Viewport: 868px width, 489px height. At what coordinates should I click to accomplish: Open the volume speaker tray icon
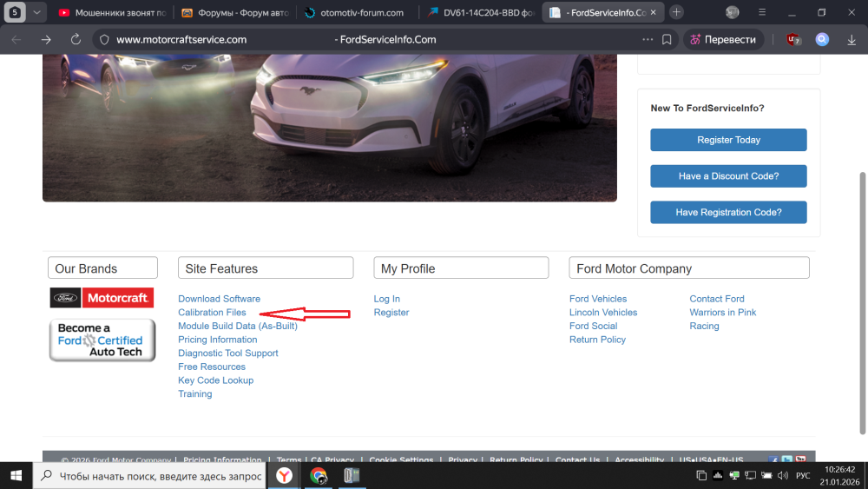(783, 476)
